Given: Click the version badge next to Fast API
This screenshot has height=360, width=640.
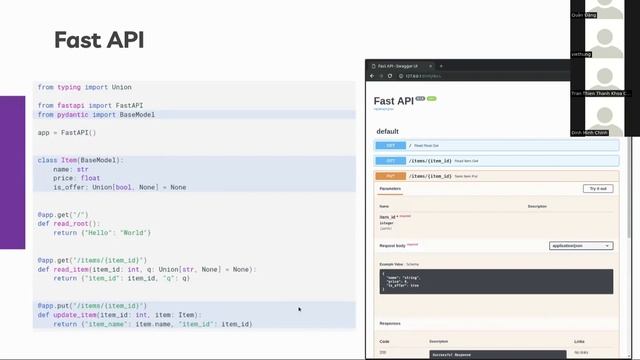Looking at the screenshot, I should [420, 98].
